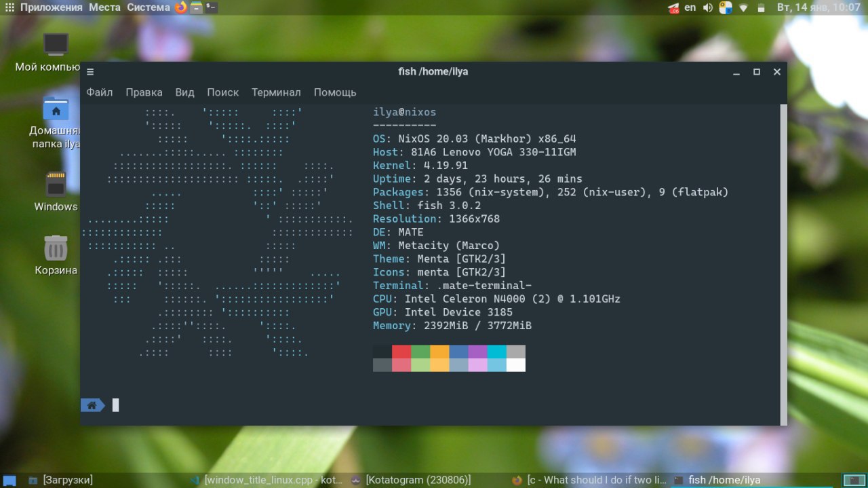
Task: Click the show desktop button in bottom panel
Action: [x=9, y=481]
